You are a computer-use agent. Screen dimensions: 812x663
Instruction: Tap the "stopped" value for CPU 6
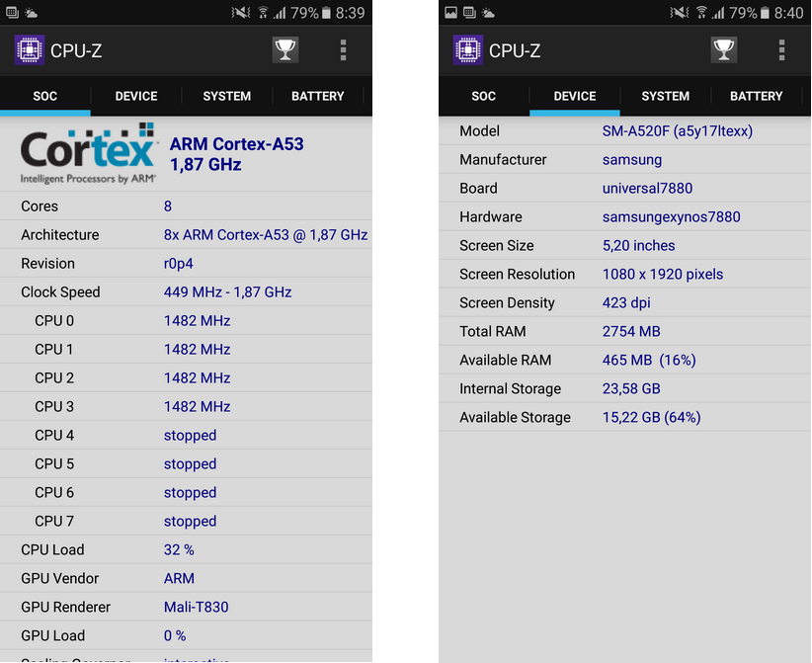point(190,493)
